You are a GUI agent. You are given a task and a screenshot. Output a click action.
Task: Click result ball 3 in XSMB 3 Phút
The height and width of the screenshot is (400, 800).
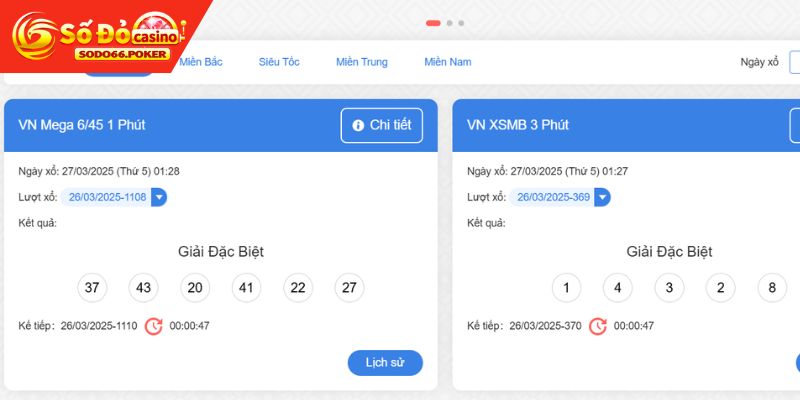(x=669, y=288)
